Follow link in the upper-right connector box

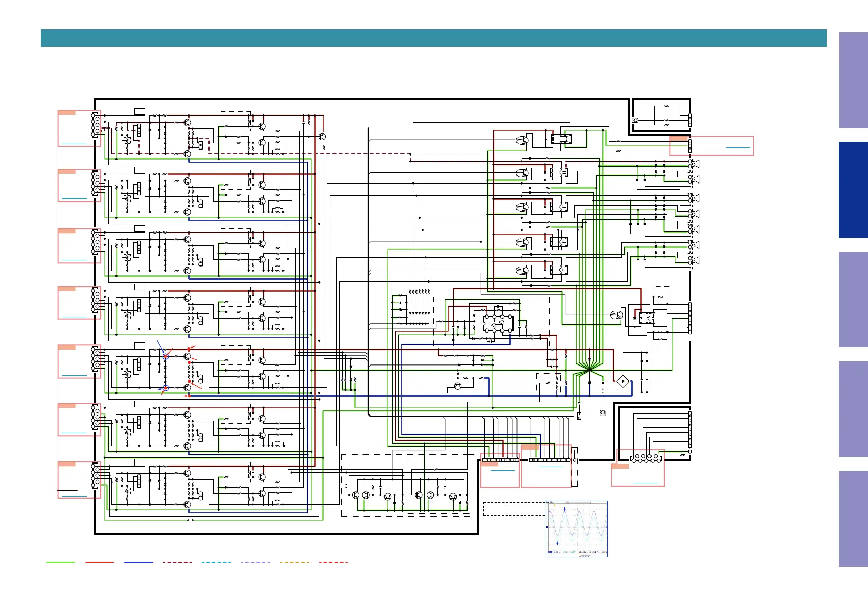(x=738, y=147)
